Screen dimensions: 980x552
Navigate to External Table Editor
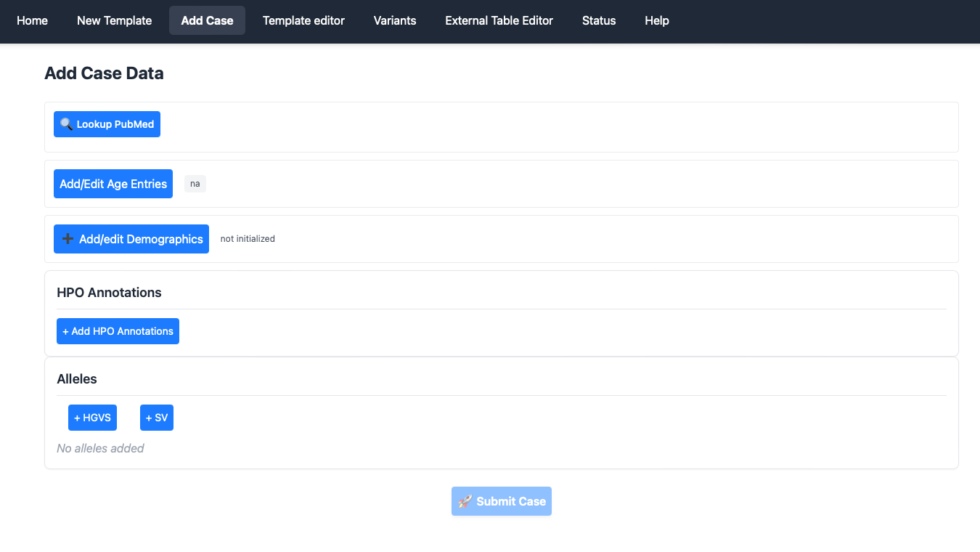click(499, 20)
